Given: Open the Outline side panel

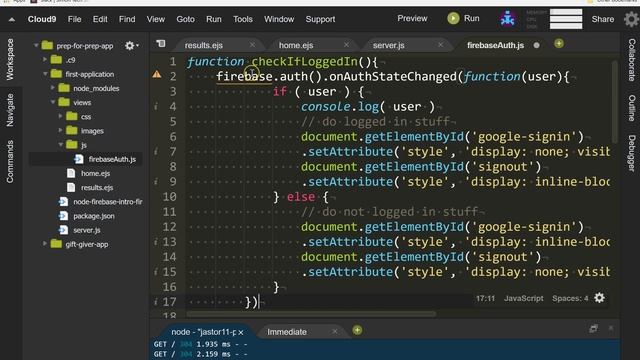Looking at the screenshot, I should pos(631,108).
